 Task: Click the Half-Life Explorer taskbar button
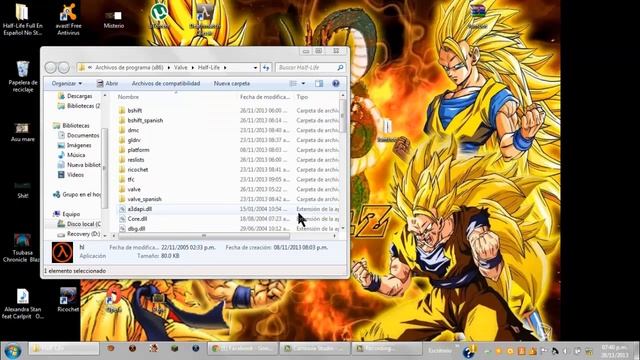pyautogui.click(x=64, y=349)
